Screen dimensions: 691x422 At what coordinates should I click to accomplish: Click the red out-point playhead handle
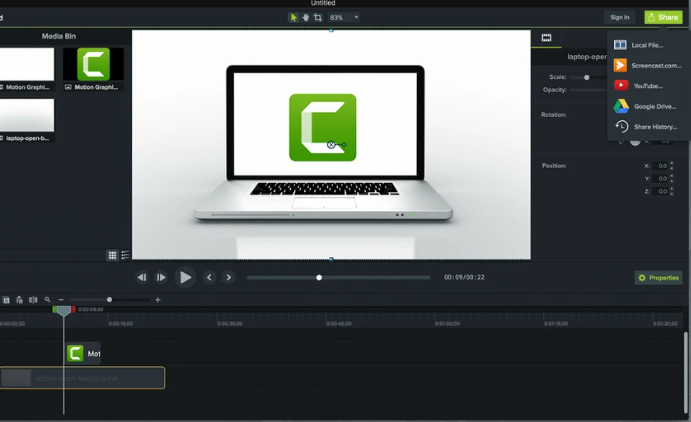pyautogui.click(x=73, y=310)
